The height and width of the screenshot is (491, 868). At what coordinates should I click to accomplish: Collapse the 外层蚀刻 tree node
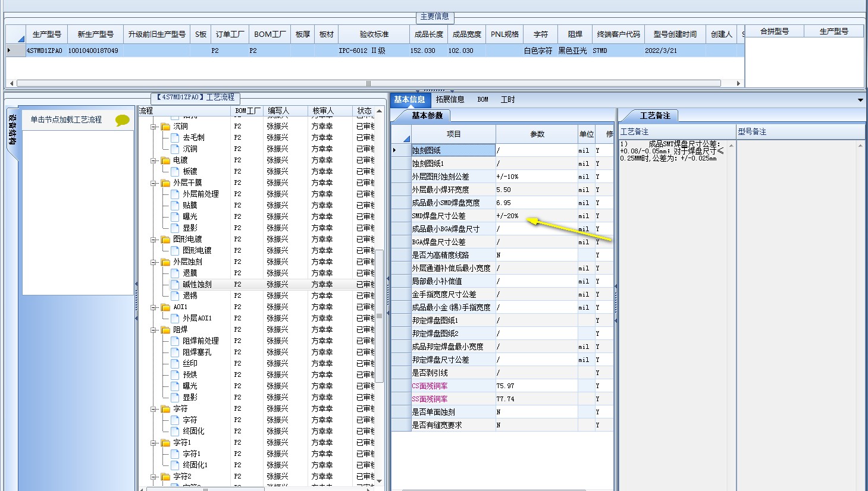(154, 262)
